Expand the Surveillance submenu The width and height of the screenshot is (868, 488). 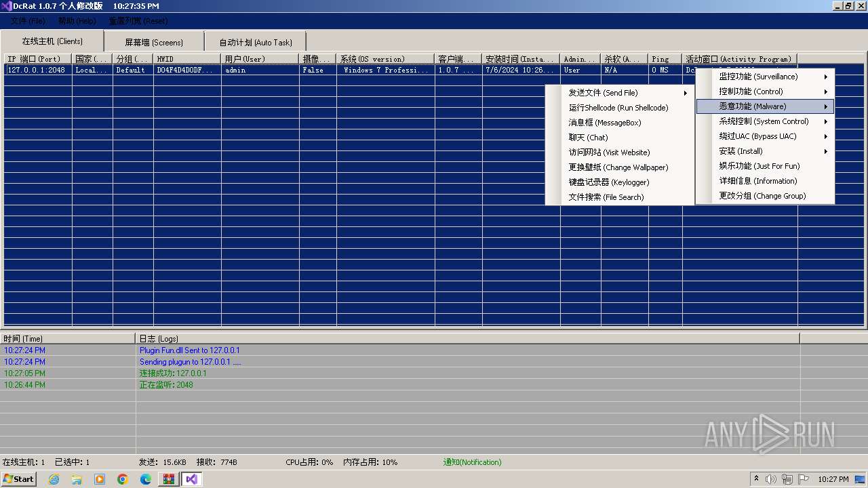click(765, 77)
